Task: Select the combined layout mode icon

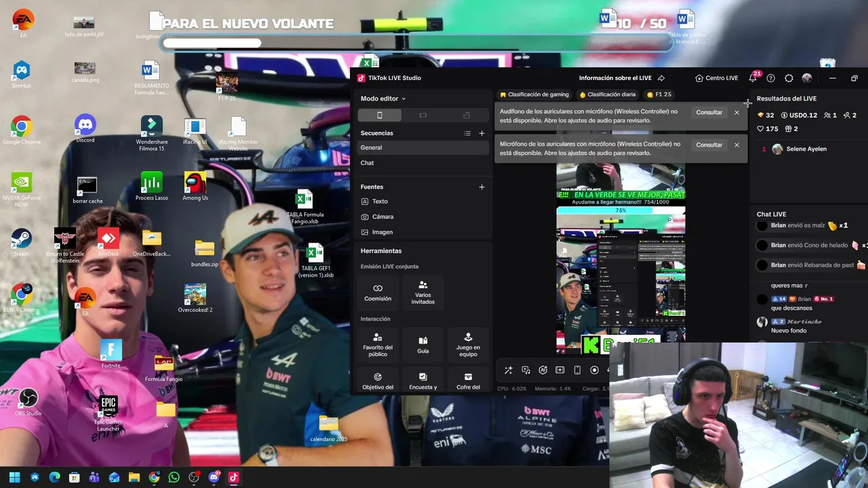Action: 467,115
